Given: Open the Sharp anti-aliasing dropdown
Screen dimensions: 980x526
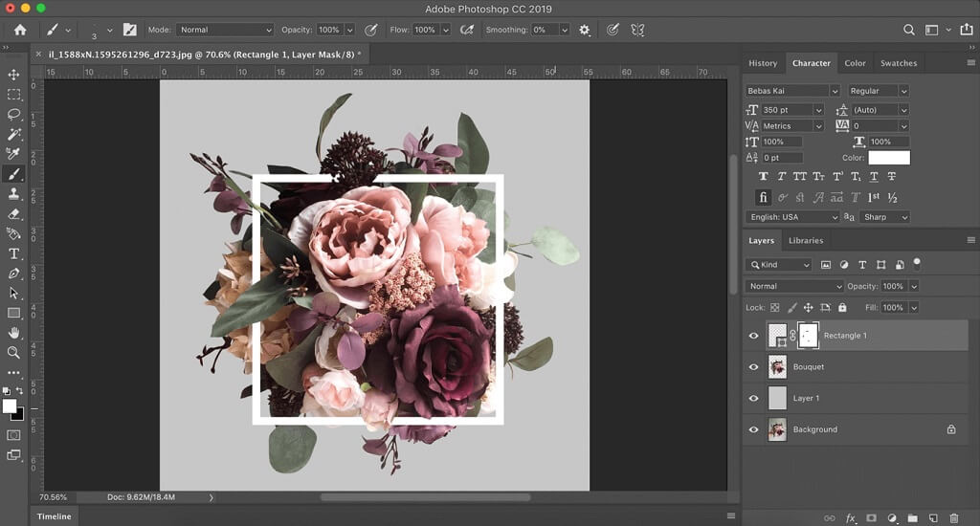Looking at the screenshot, I should click(884, 217).
